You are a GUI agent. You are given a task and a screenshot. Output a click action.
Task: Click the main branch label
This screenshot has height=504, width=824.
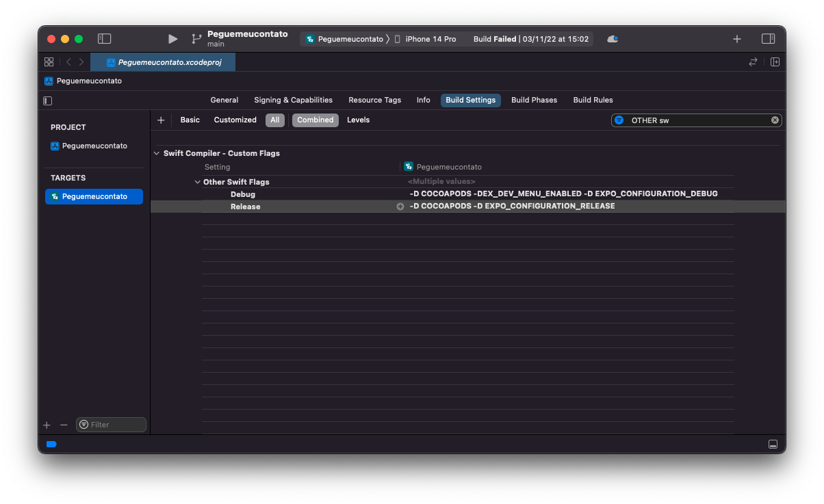point(216,44)
